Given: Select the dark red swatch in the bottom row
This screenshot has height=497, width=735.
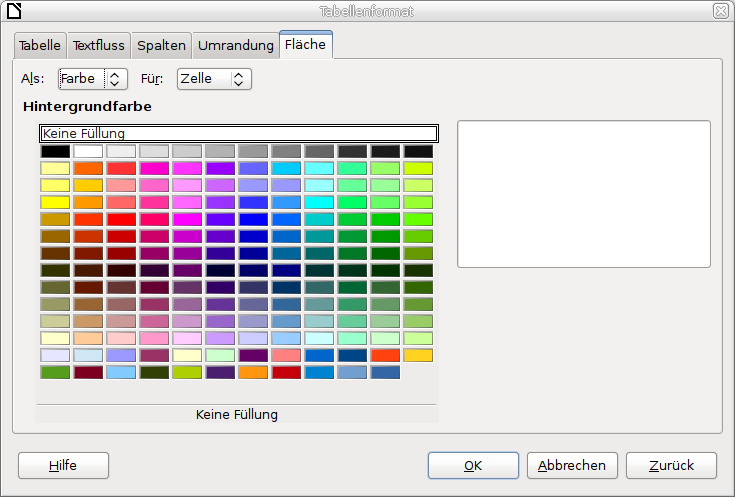Looking at the screenshot, I should (x=88, y=372).
